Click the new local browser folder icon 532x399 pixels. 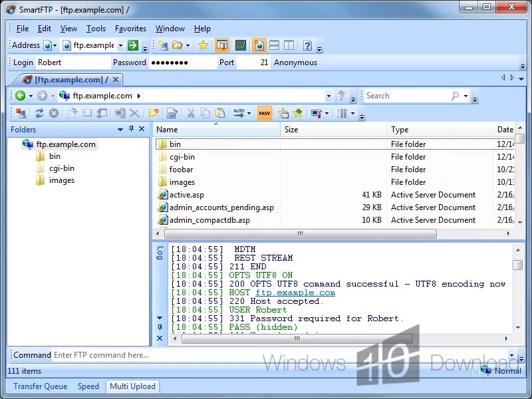coord(177,45)
